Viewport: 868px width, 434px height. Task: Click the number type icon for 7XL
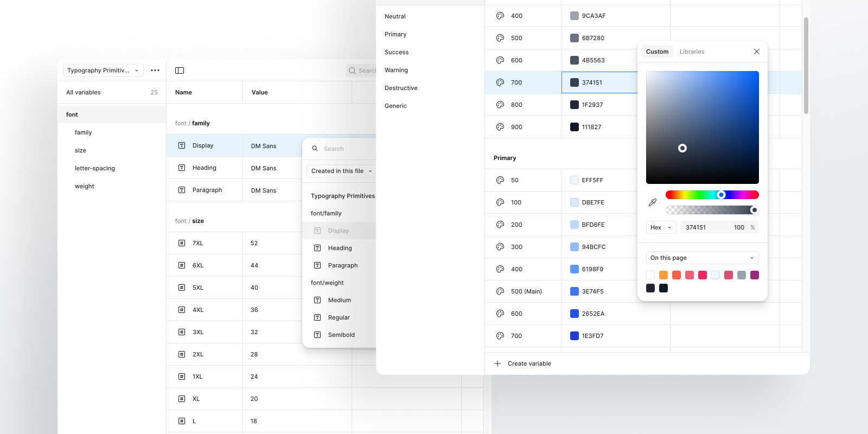[182, 243]
